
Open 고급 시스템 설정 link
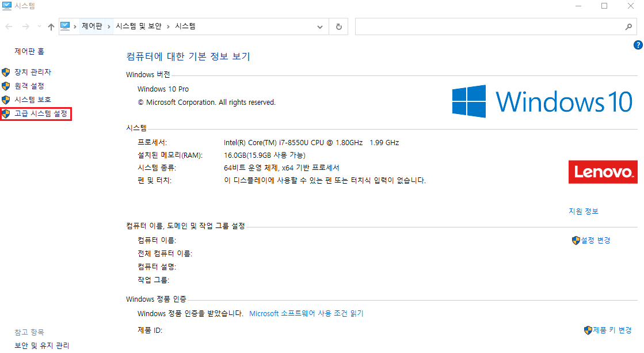(41, 113)
